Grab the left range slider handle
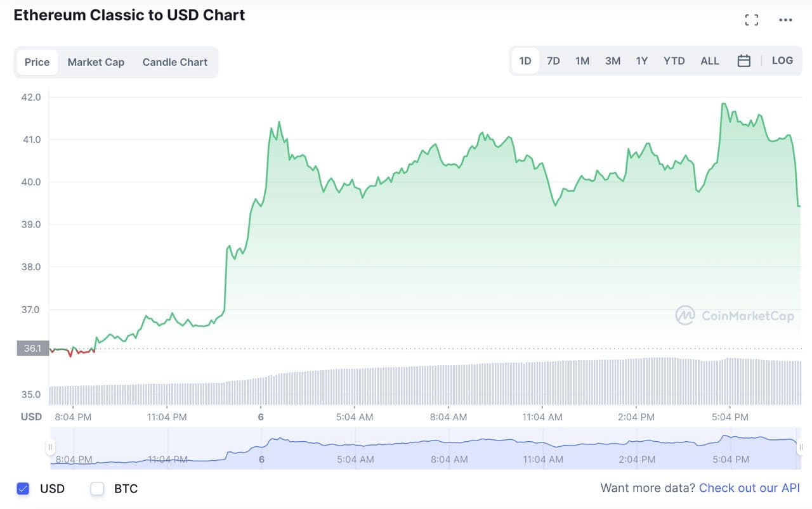This screenshot has width=812, height=509. (x=50, y=448)
